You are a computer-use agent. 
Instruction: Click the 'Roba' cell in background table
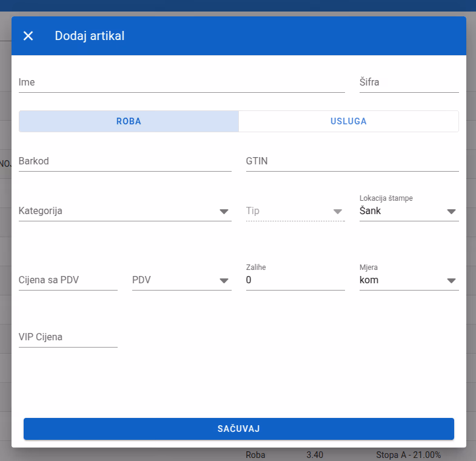click(x=255, y=454)
